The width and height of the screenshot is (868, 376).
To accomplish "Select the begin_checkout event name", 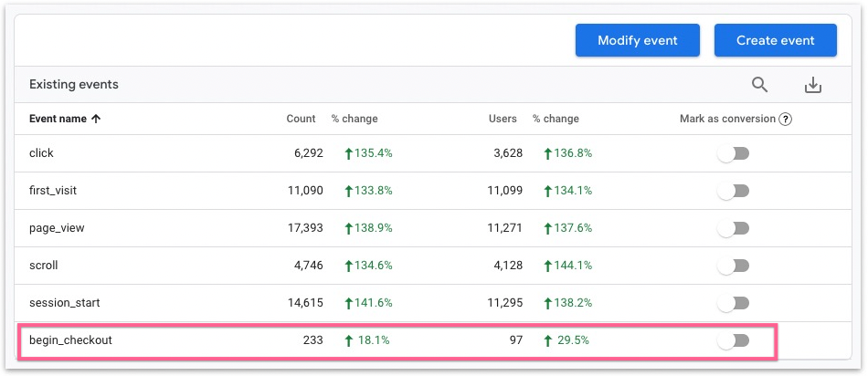I will pos(70,340).
